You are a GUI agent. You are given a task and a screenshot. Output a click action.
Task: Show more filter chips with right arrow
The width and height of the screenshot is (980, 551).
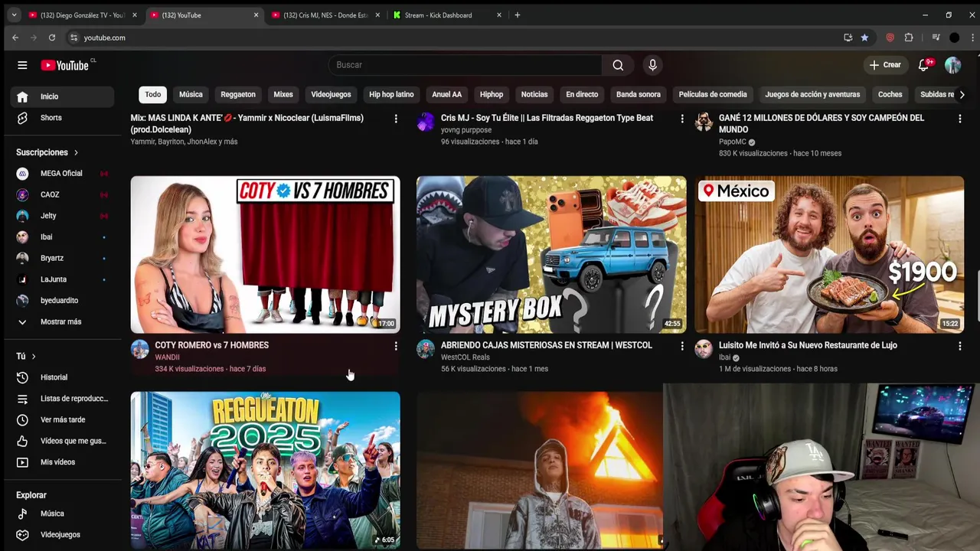962,94
